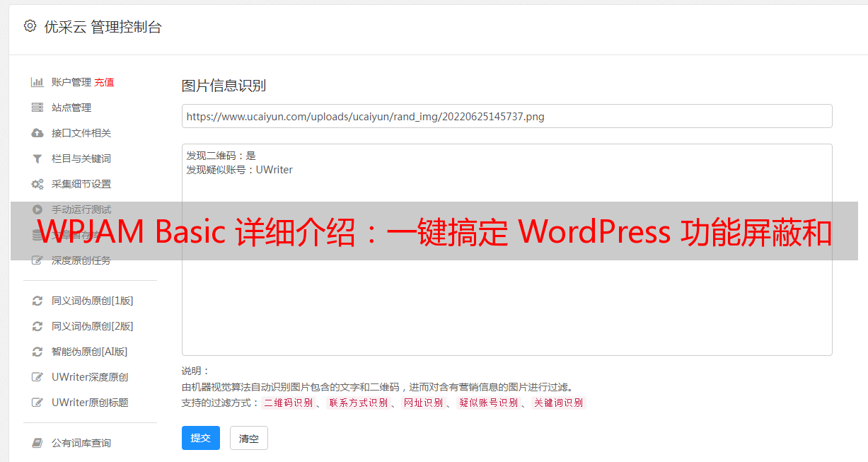Click the filter funnel icon for 栏目与关键词
This screenshot has height=462, width=868.
pos(37,158)
